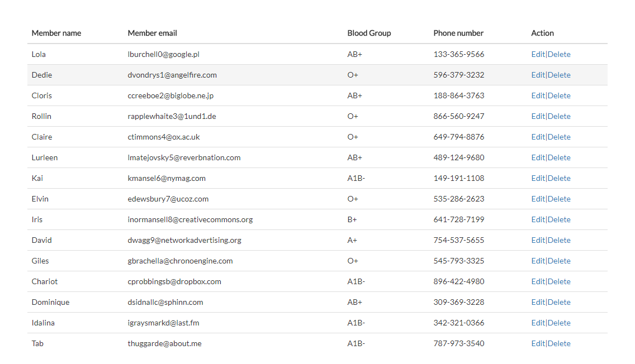The width and height of the screenshot is (635, 364).
Task: Delete Elvin from the table
Action: pos(559,198)
